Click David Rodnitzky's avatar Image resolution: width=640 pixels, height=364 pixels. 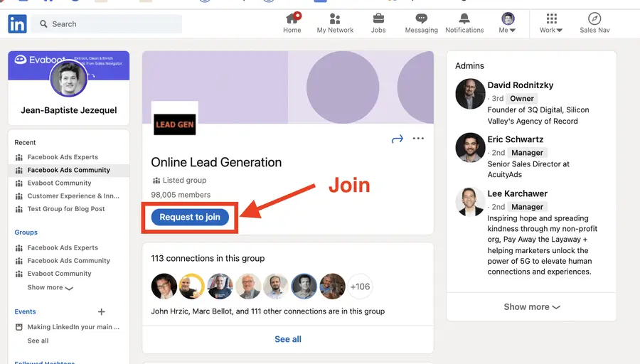tap(470, 95)
